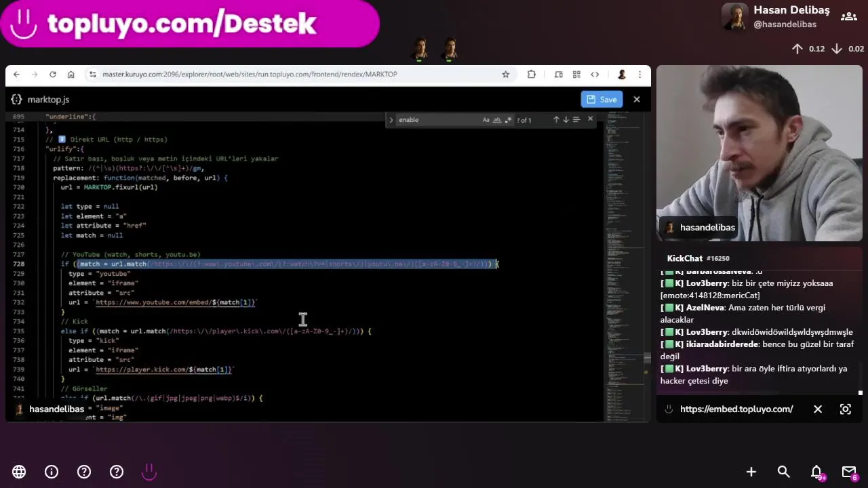Click the @hasandelibas handle
This screenshot has height=488, width=868.
785,24
